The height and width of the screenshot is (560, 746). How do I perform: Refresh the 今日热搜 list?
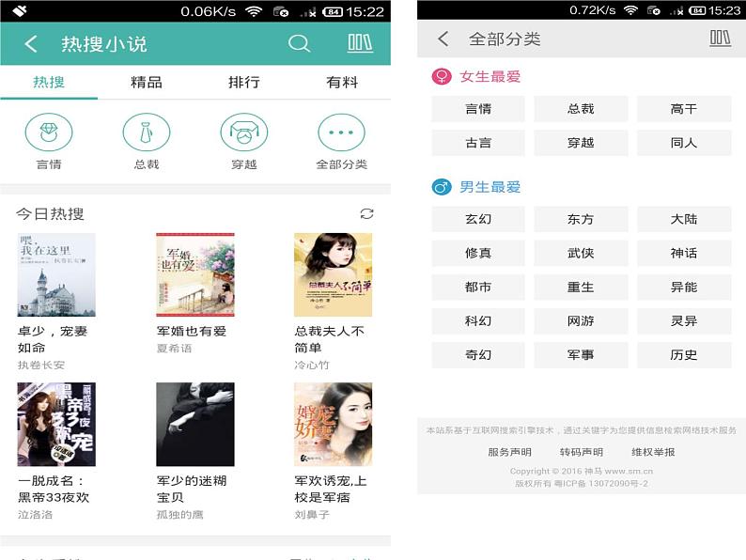point(366,214)
